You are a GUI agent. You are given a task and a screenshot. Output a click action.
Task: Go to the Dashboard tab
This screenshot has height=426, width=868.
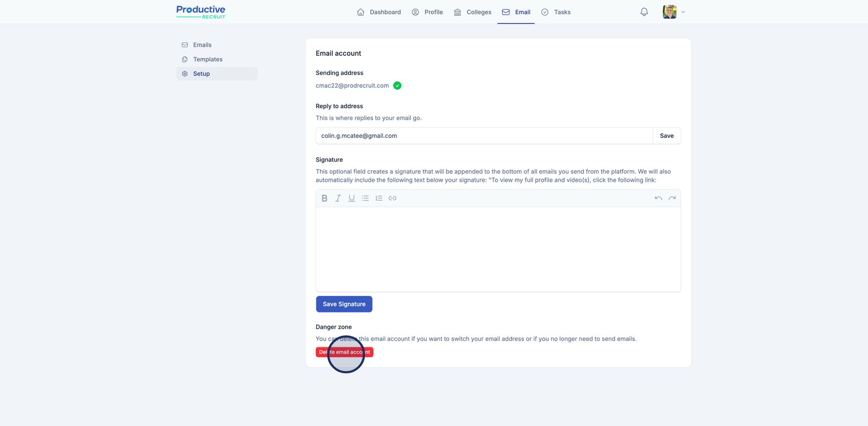[379, 12]
